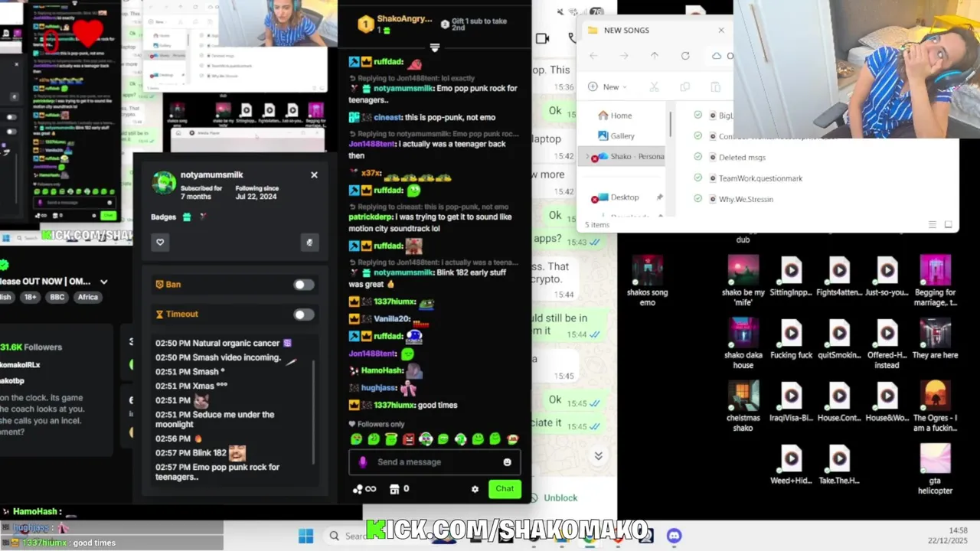
Task: Open the chat shop icon showing 0
Action: click(x=399, y=489)
